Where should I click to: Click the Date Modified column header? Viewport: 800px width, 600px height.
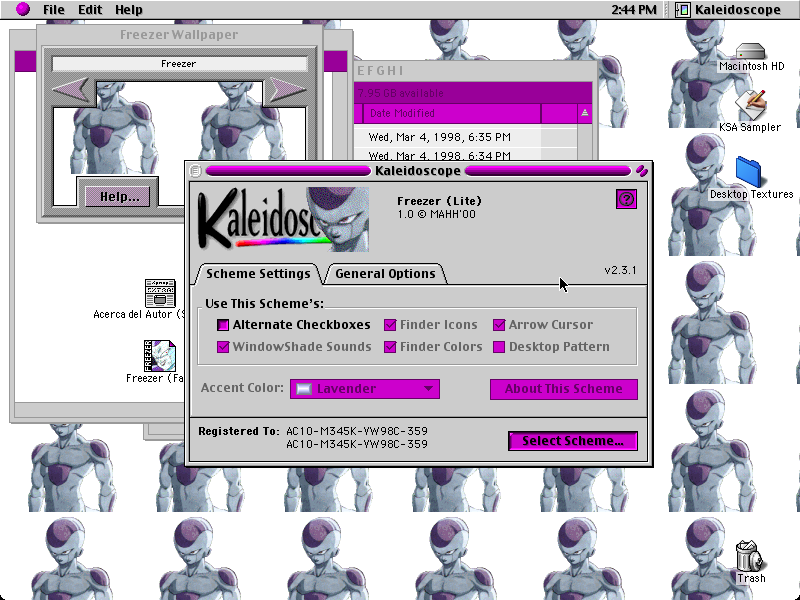[452, 113]
